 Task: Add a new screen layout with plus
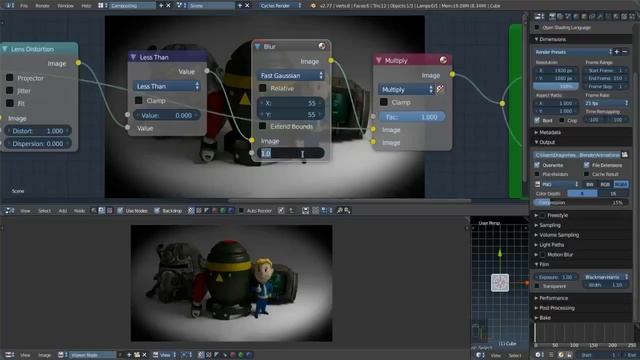click(x=161, y=6)
